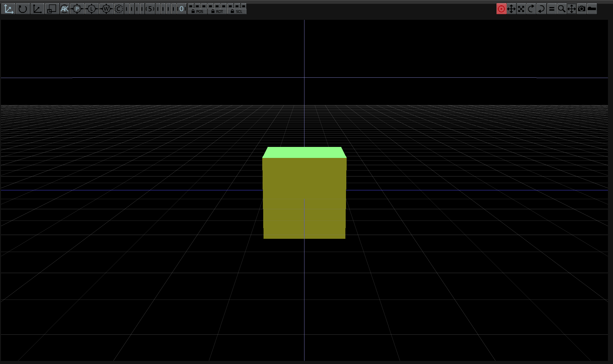Image resolution: width=613 pixels, height=364 pixels.
Task: Select the cube's olive front face
Action: [304, 198]
